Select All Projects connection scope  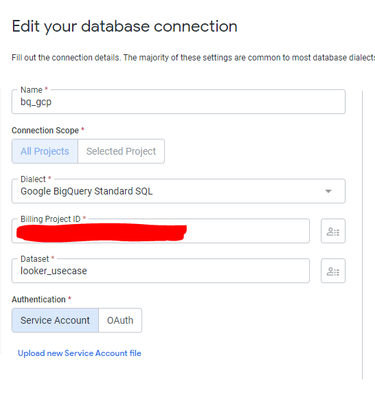point(45,151)
